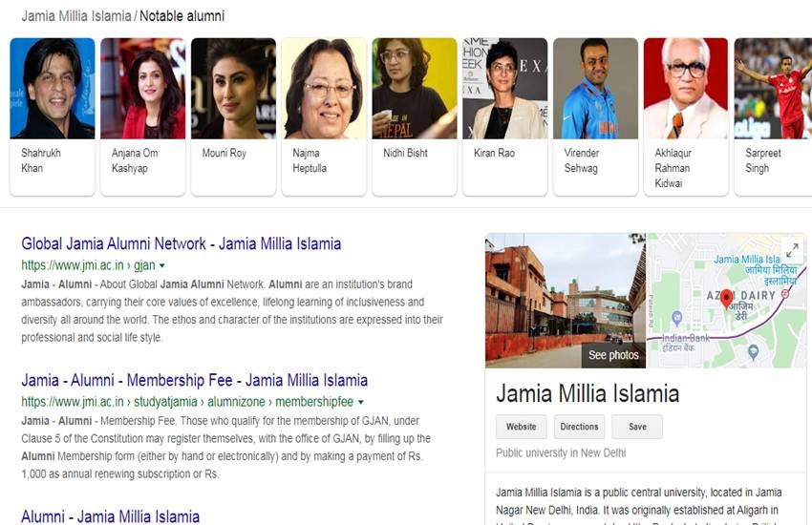Open Global Jamia Alumni Network result

[x=182, y=243]
